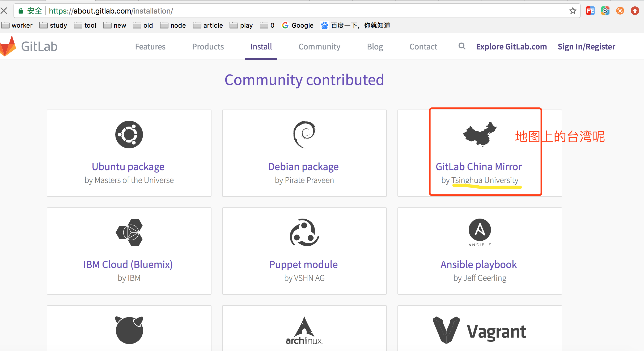
Task: Click the Puppet module logo
Action: pyautogui.click(x=304, y=232)
